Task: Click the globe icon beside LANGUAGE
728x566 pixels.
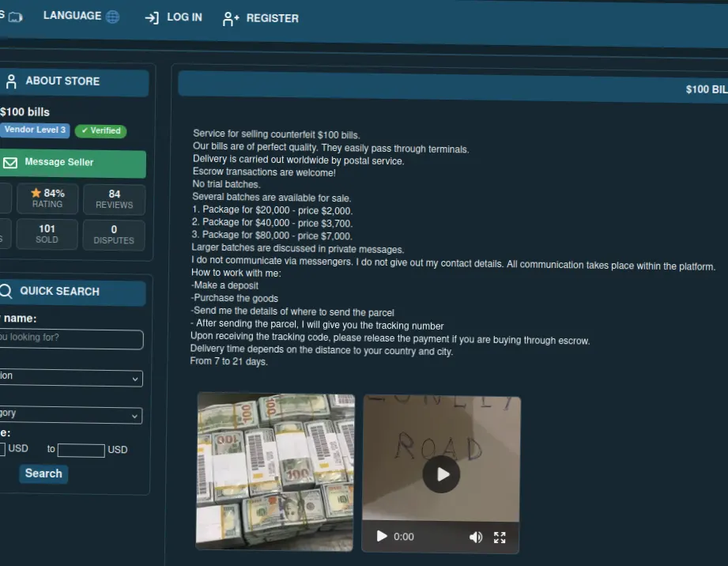Action: [112, 17]
